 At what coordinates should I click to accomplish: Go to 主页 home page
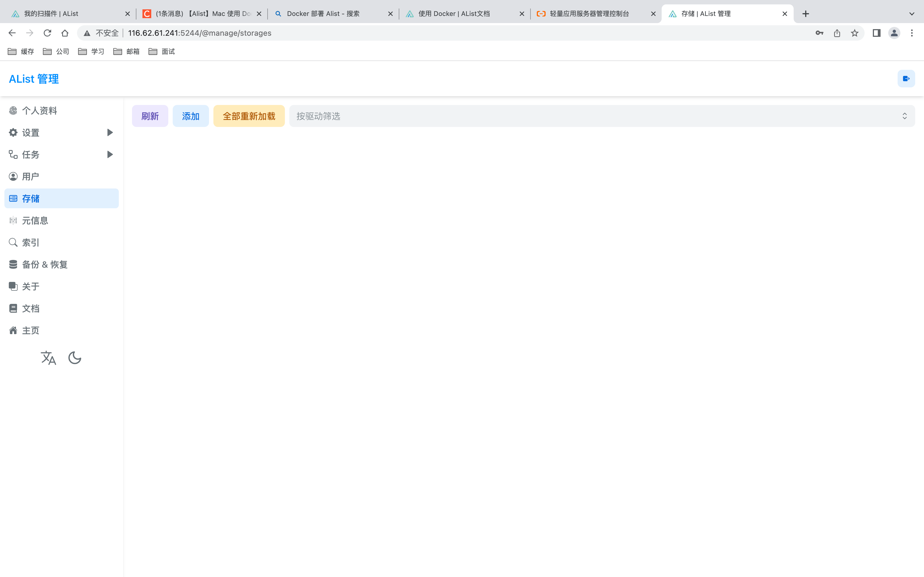coord(31,331)
